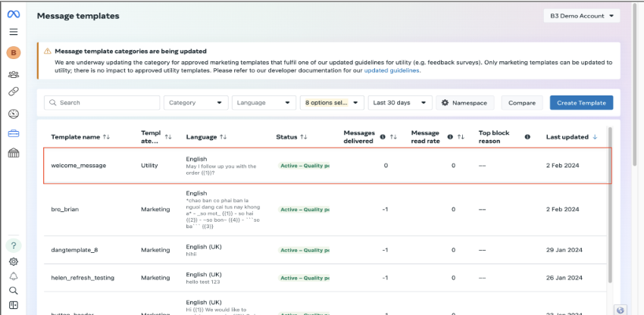This screenshot has width=644, height=315.
Task: Open the Language filter dropdown
Action: tap(264, 103)
